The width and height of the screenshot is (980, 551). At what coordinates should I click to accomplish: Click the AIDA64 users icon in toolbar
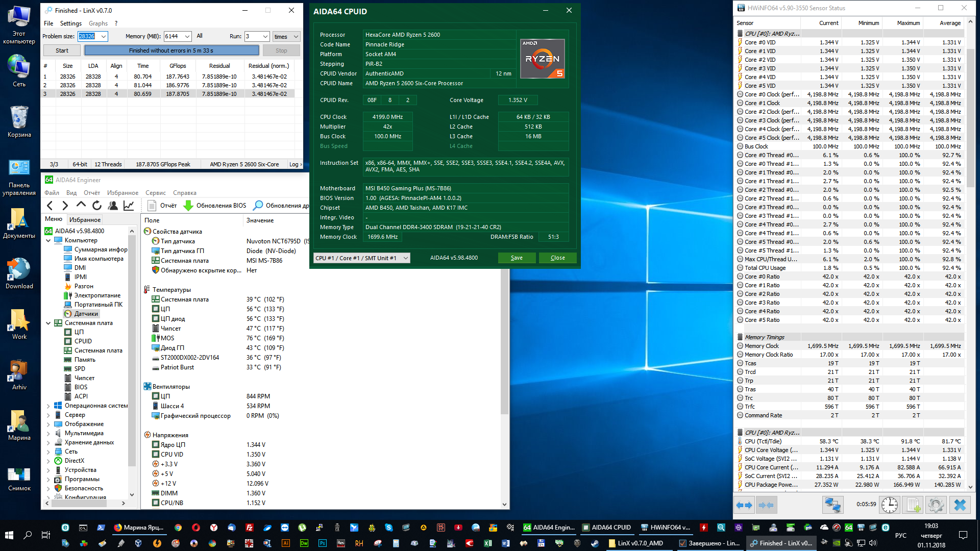click(x=113, y=206)
